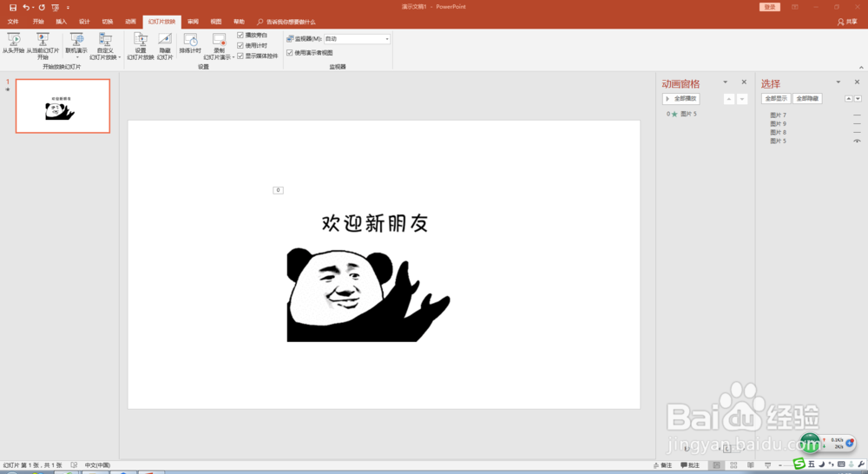Switch to the 切换 tab
868x474 pixels.
(x=108, y=22)
